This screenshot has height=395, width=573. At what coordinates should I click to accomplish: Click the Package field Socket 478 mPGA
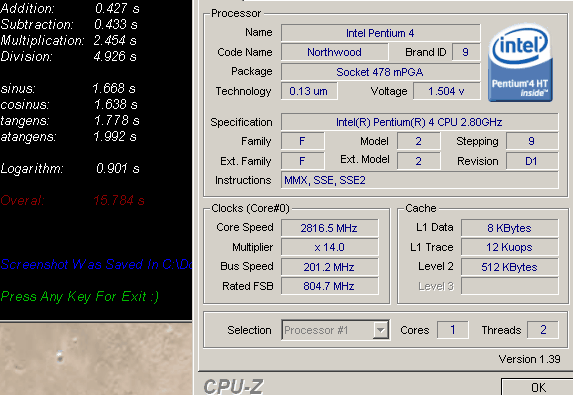[380, 72]
